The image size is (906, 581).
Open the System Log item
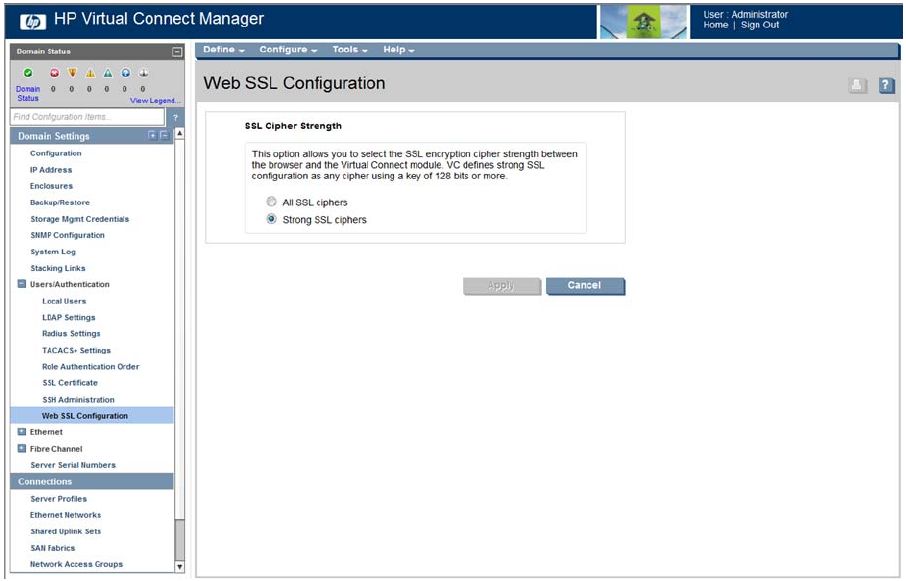click(53, 252)
